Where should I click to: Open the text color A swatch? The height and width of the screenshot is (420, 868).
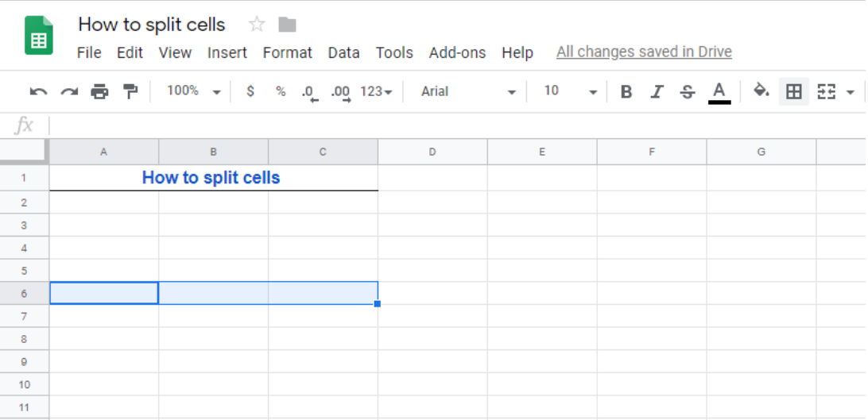[719, 92]
